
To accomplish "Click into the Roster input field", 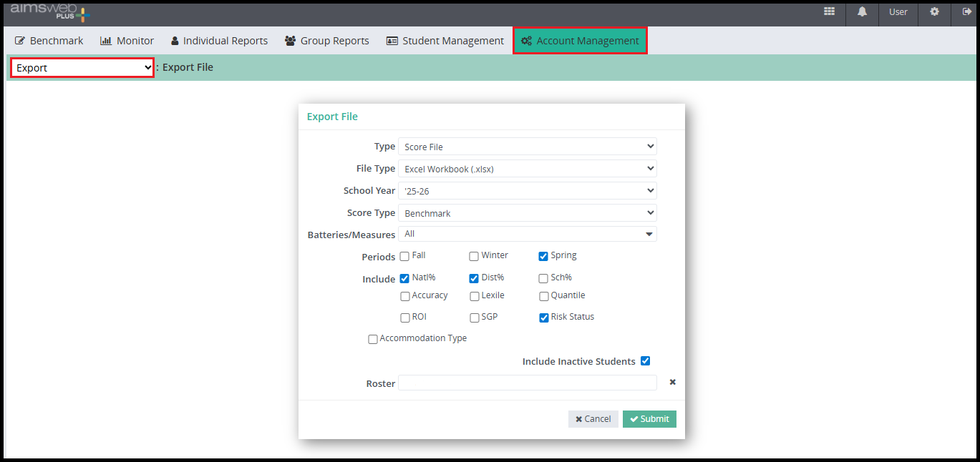I will [527, 383].
